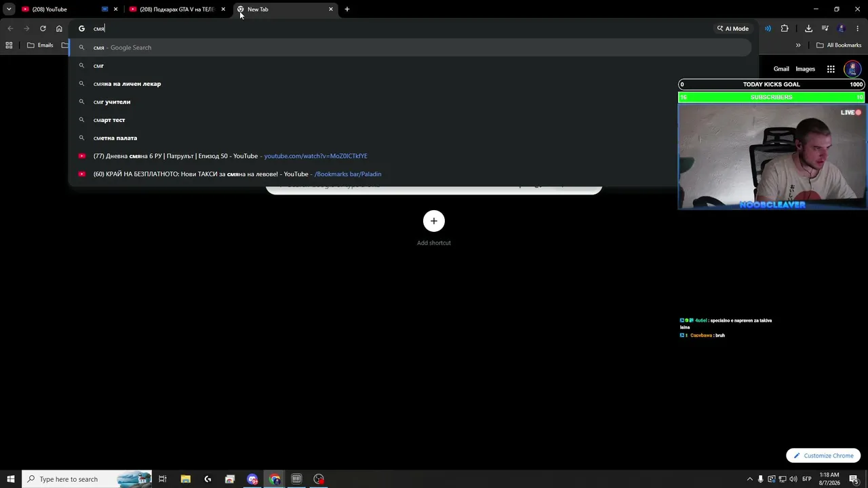Expand hidden system tray icons
Image resolution: width=868 pixels, height=488 pixels.
pos(749,480)
